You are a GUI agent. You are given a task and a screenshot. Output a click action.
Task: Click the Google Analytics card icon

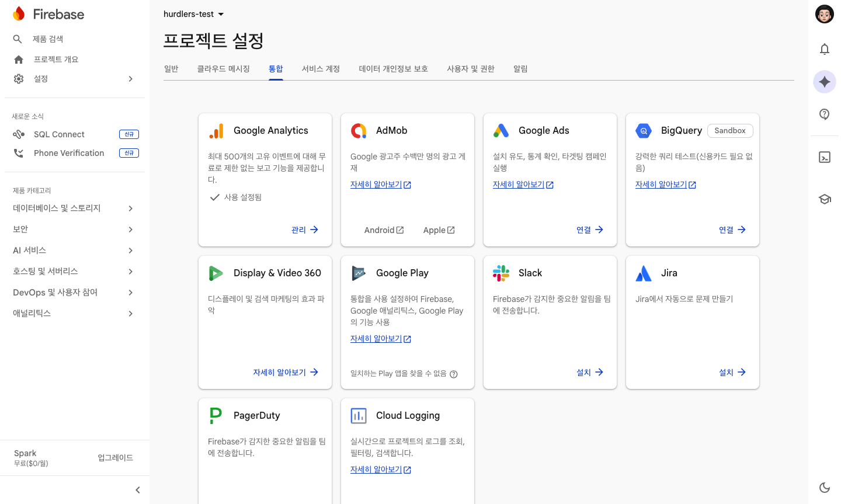(216, 131)
